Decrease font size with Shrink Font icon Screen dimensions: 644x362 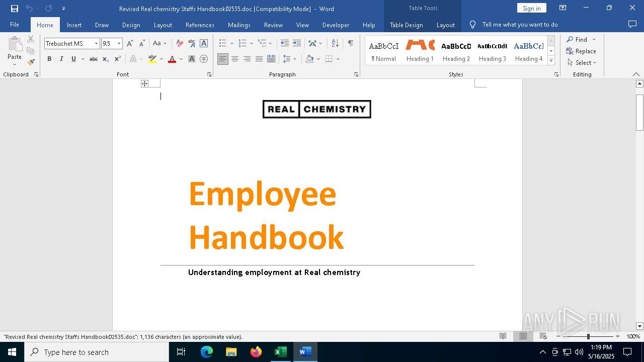pyautogui.click(x=142, y=44)
